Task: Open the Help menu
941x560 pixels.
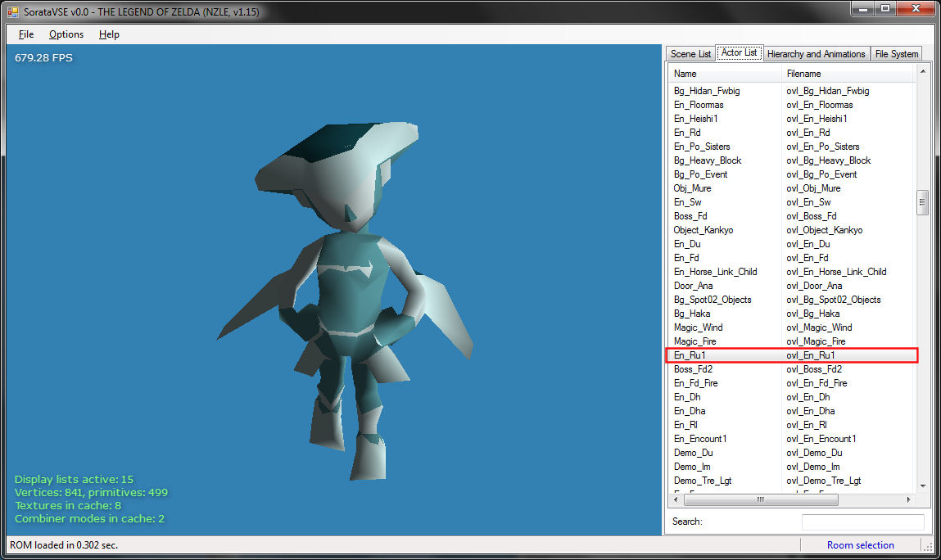Action: pos(109,34)
